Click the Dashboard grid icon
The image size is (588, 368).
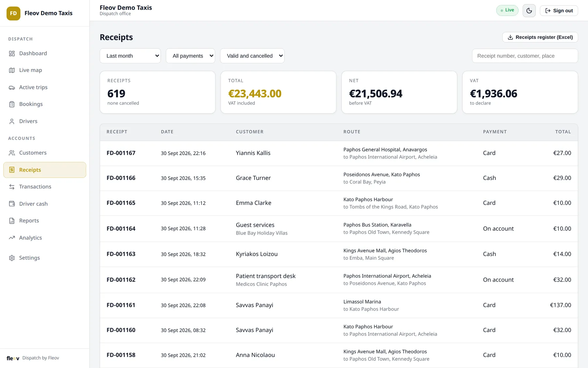coord(12,53)
